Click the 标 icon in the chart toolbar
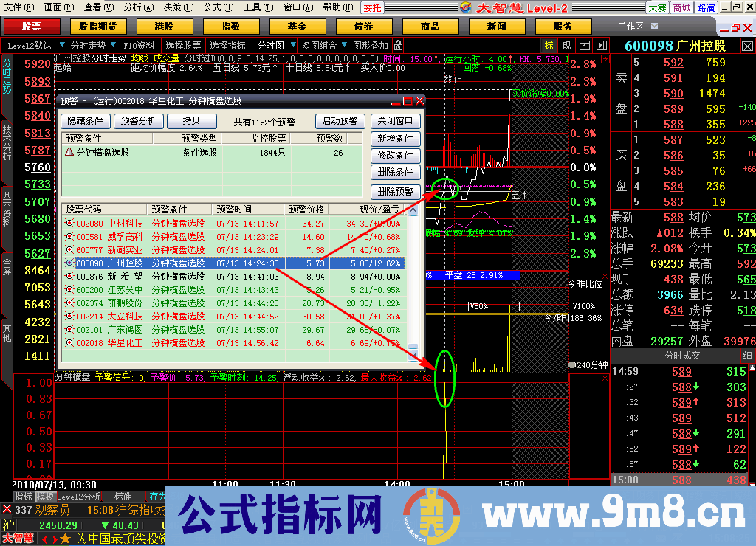Viewport: 756px width, 546px height. [x=549, y=45]
